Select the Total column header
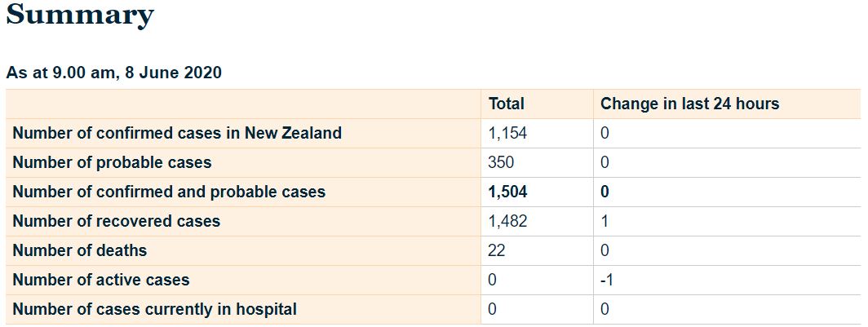Viewport: 868px width, 327px height. pos(506,104)
